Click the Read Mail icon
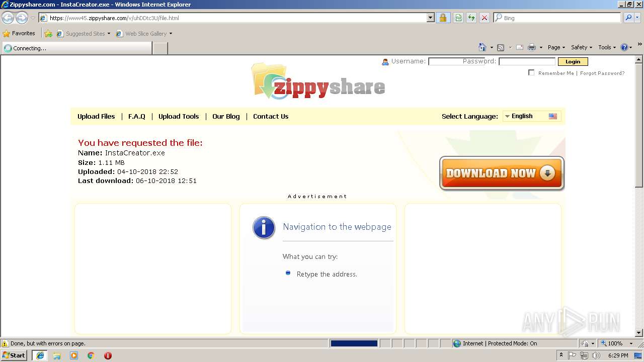 tap(520, 47)
